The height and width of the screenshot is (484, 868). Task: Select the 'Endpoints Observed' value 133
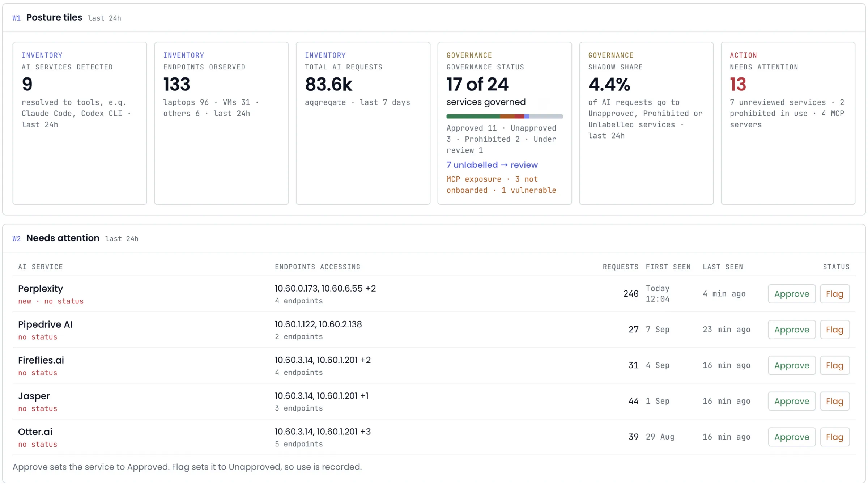[x=176, y=84]
